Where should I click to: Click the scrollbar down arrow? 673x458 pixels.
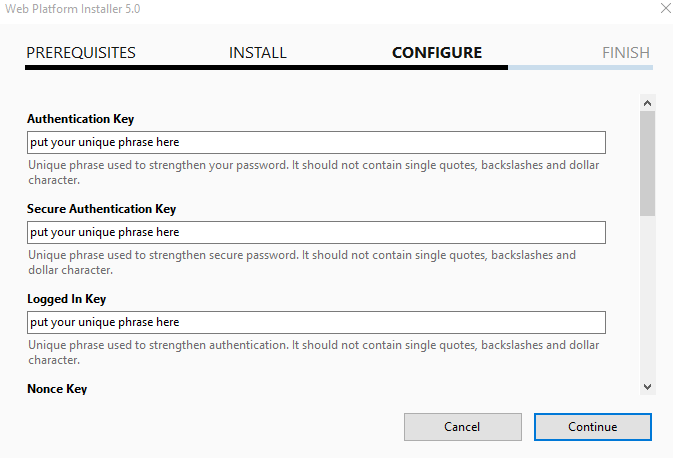(x=648, y=387)
